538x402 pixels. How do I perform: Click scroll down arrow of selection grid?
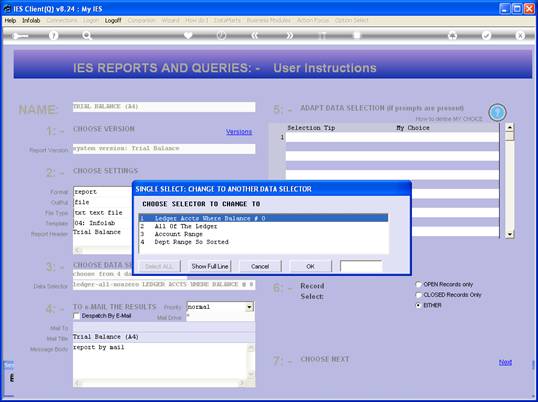(510, 234)
